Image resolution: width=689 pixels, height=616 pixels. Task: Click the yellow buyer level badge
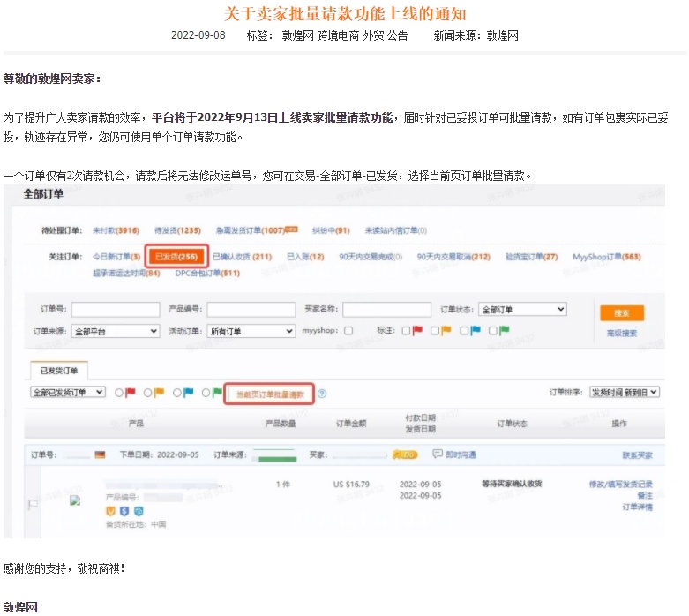[x=405, y=454]
